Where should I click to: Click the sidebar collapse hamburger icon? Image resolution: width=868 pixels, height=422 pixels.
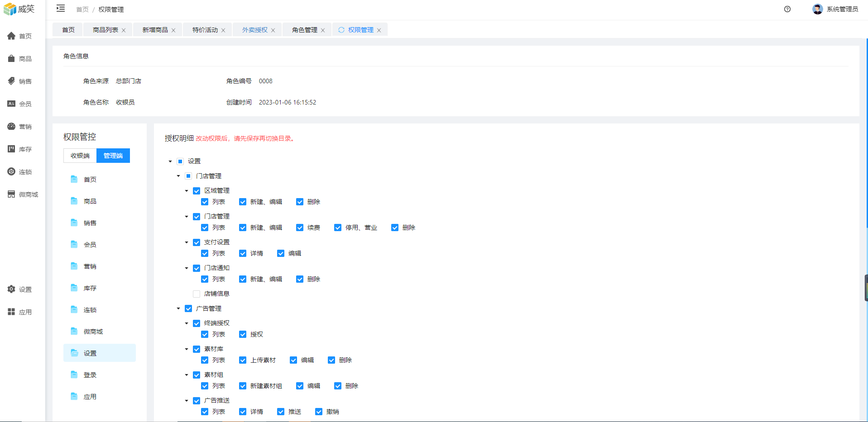click(61, 9)
